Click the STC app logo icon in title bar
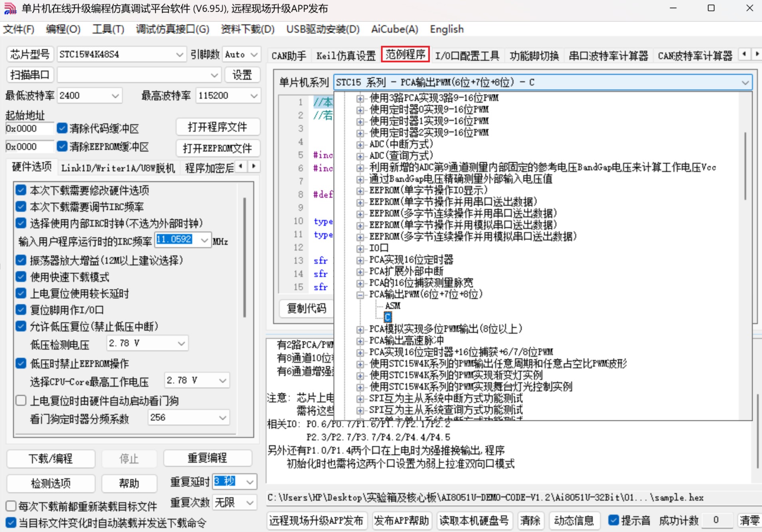762x532 pixels. tap(10, 8)
